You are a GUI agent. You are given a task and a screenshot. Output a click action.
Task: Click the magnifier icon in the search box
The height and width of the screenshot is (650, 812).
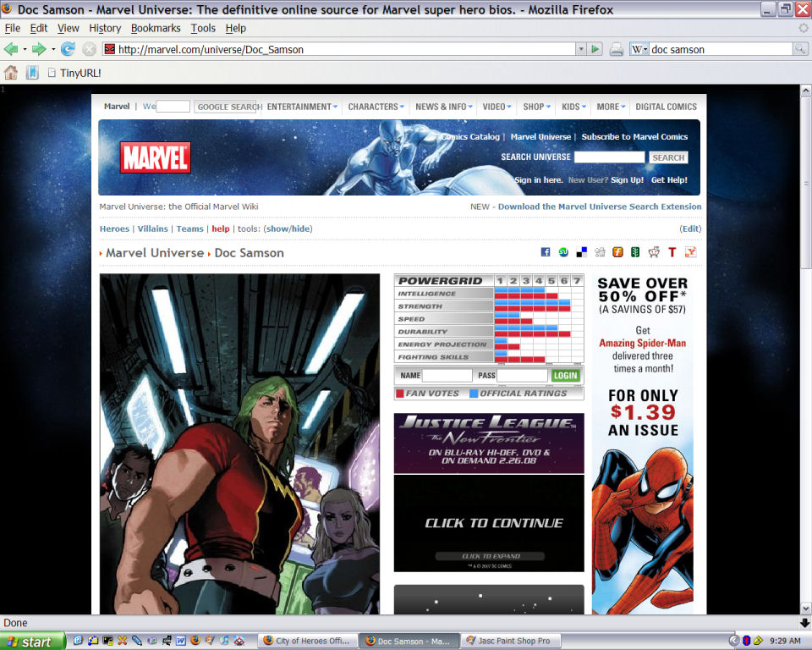[x=800, y=49]
